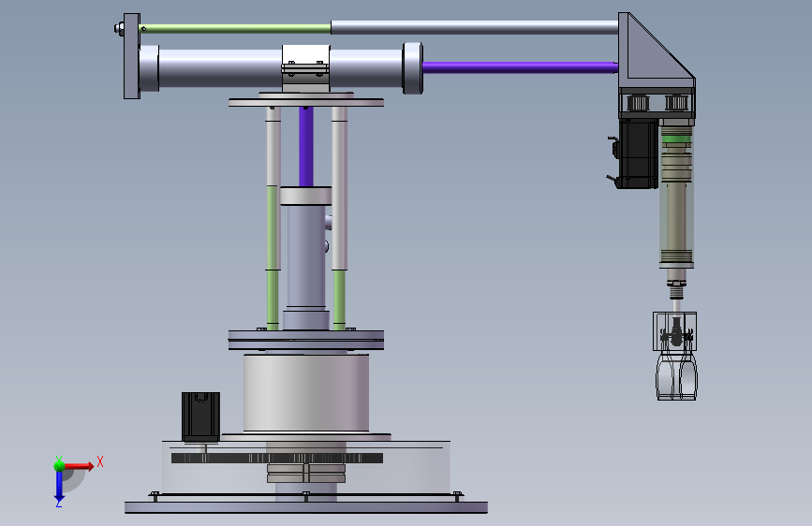Image resolution: width=812 pixels, height=526 pixels.
Task: Select the left timing pulley under the bracket
Action: [x=638, y=103]
